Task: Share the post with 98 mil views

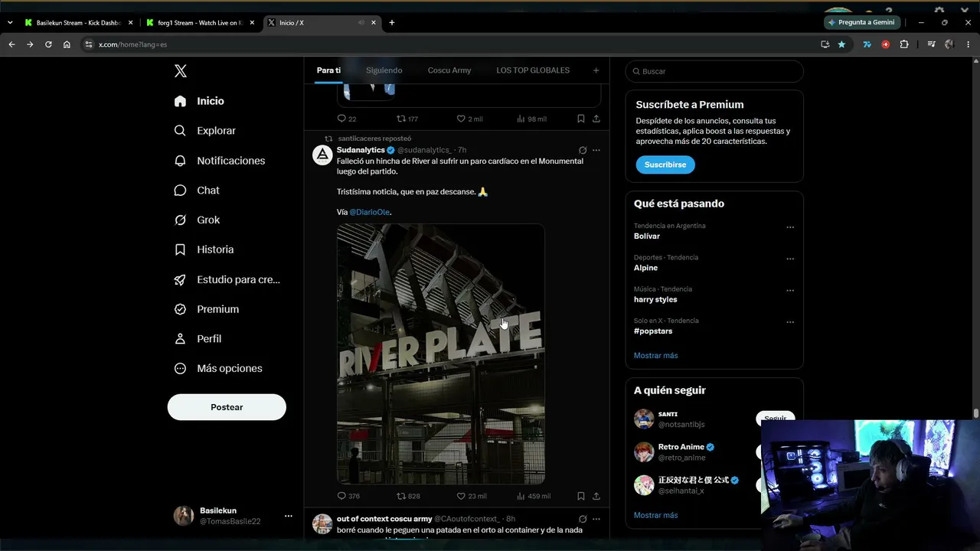Action: pyautogui.click(x=596, y=119)
